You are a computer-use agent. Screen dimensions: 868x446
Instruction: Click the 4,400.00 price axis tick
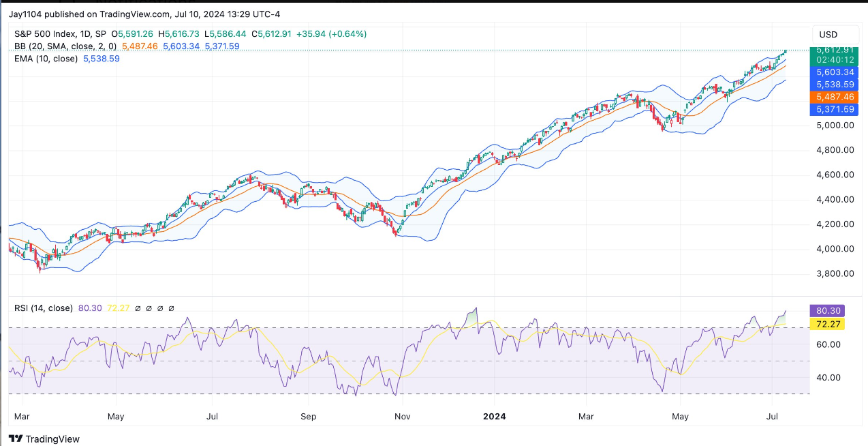[x=834, y=199]
